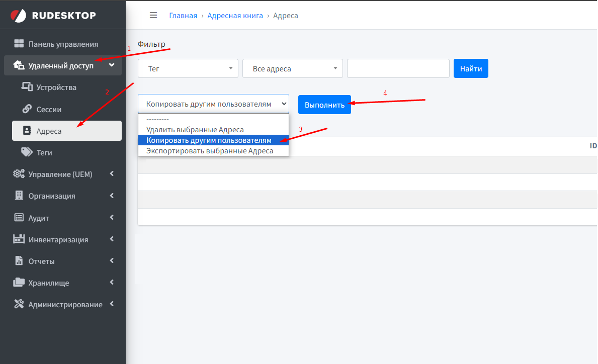The width and height of the screenshot is (598, 364).
Task: Click the Сессии link icon
Action: click(27, 109)
